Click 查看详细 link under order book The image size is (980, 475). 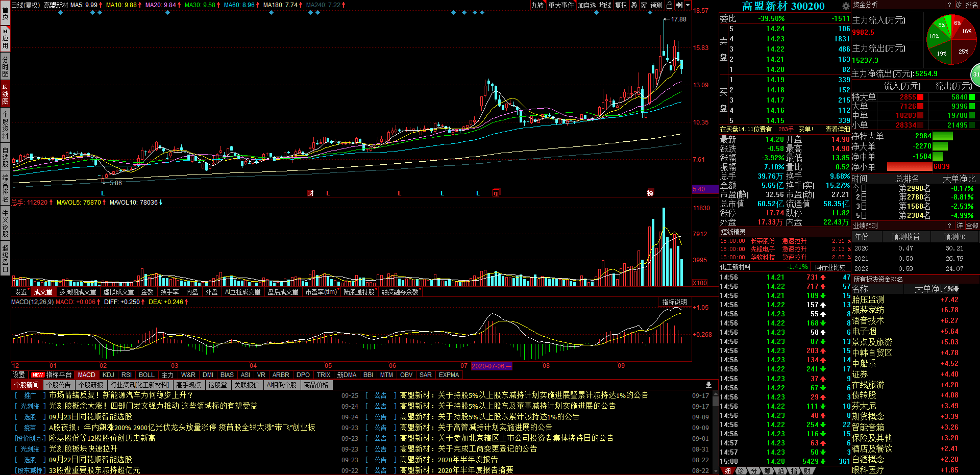coord(838,129)
